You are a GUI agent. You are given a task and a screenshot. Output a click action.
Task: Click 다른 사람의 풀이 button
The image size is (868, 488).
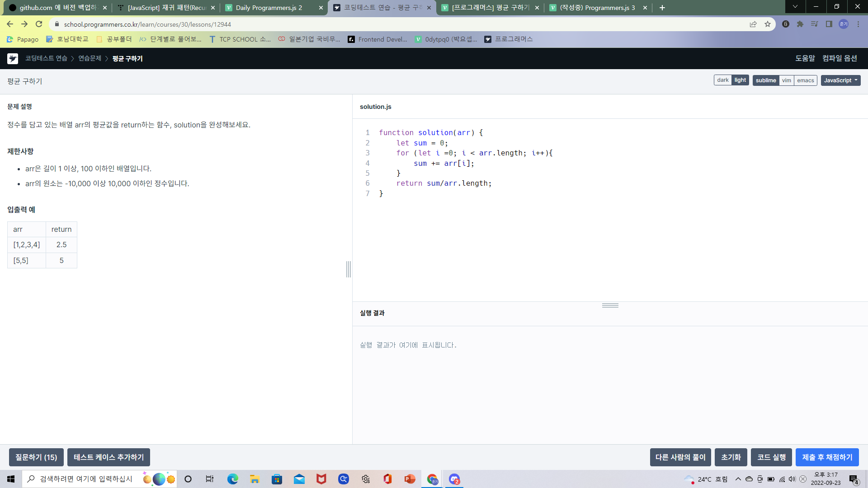(x=680, y=457)
